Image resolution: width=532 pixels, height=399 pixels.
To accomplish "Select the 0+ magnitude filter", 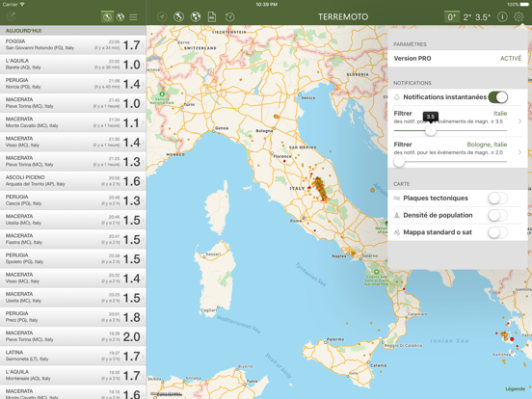I will tap(452, 17).
